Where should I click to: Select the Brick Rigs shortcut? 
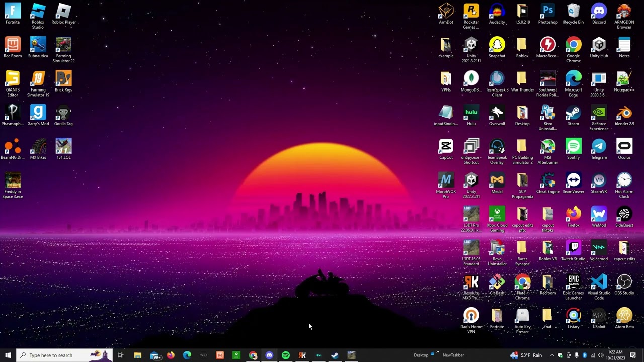pos(63,81)
